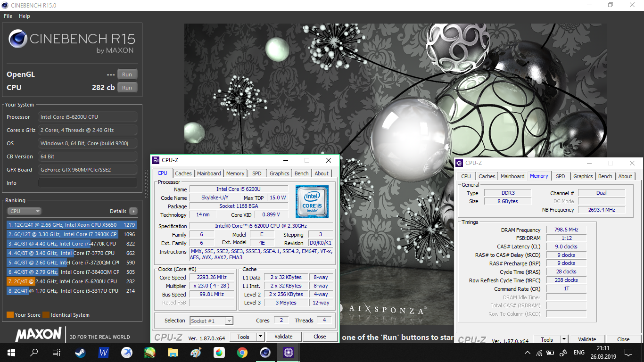Click the AIXSPONZA rendered scene image
The width and height of the screenshot is (644, 362).
tap(396, 174)
